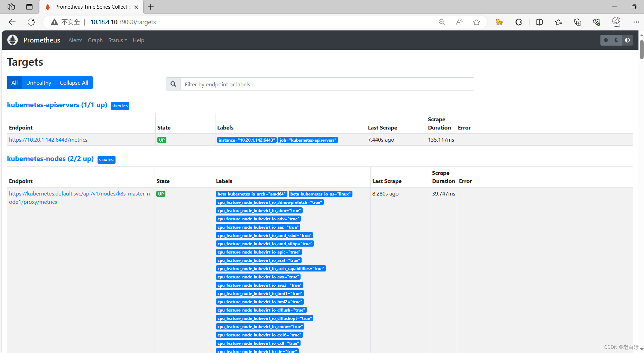This screenshot has width=644, height=353.
Task: Activate the read aloud icon
Action: pyautogui.click(x=459, y=22)
